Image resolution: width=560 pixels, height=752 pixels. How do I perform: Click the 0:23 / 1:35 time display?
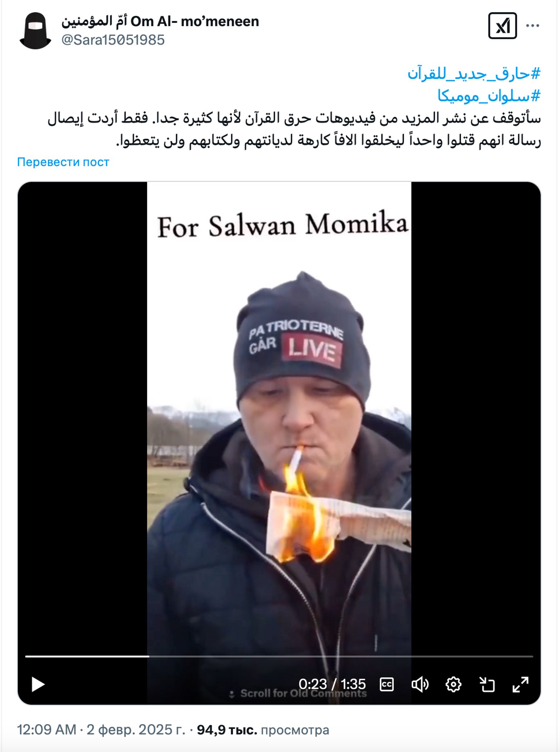click(x=332, y=684)
